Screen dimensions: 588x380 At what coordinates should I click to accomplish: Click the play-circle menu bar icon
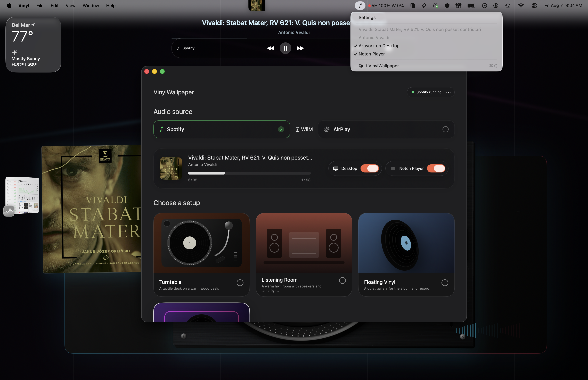point(484,5)
